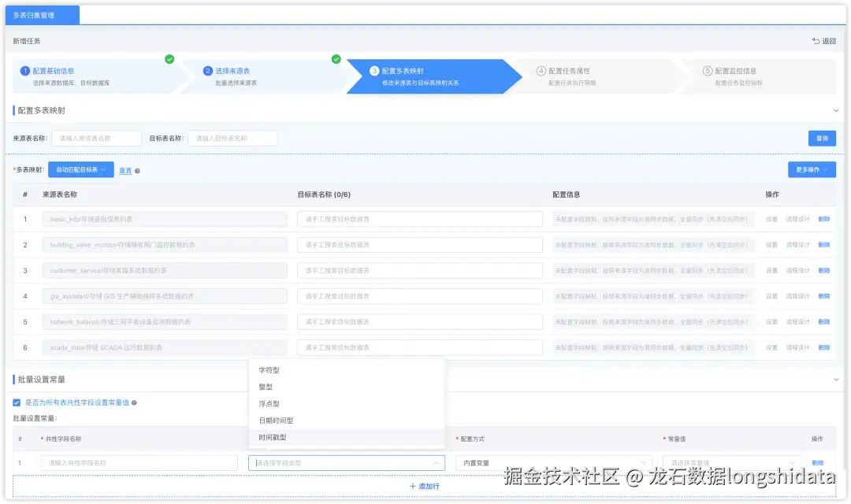
Task: Click the target table field for scada_data row
Action: click(x=419, y=347)
